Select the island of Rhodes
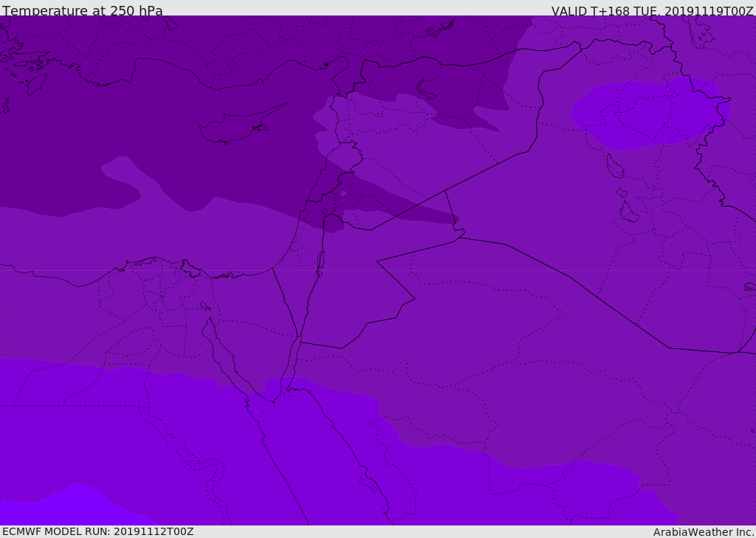This screenshot has width=756, height=538. coord(35,83)
